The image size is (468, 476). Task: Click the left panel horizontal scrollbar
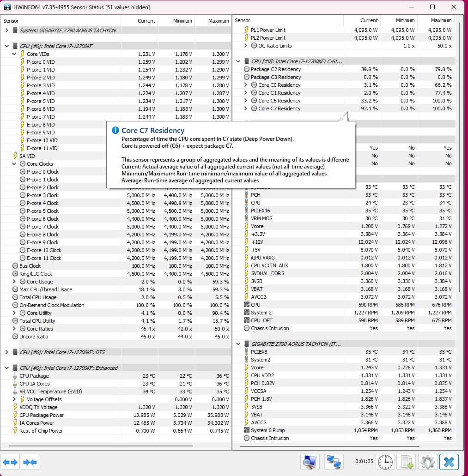(101, 446)
